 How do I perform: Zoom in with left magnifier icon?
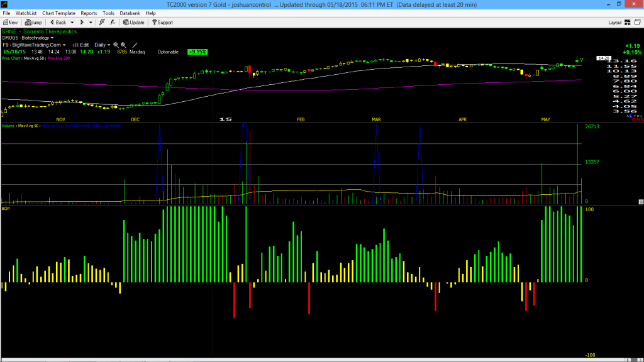pyautogui.click(x=116, y=45)
